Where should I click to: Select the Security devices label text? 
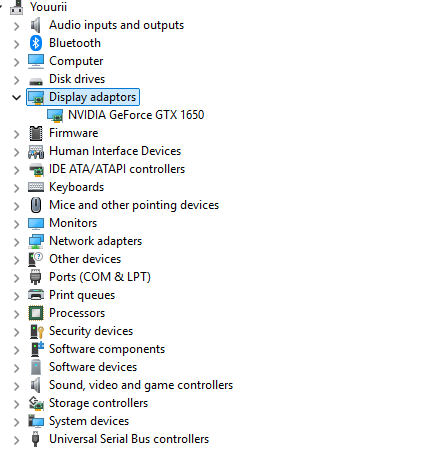pos(91,331)
